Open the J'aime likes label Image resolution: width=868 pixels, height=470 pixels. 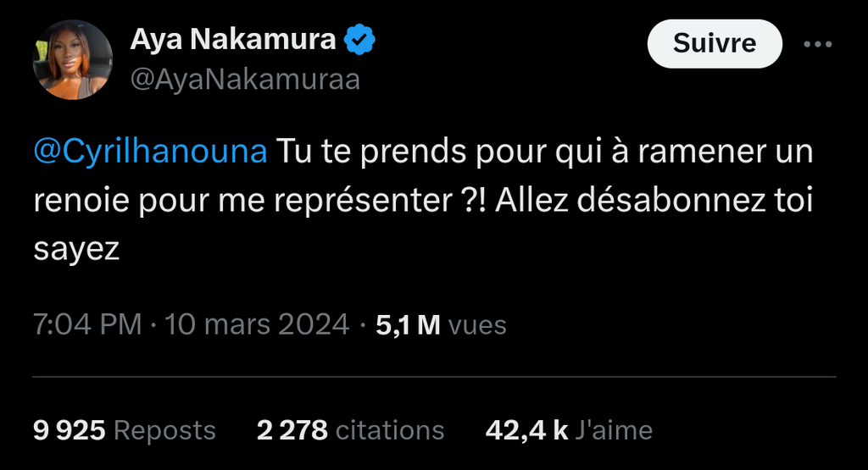coord(614,430)
